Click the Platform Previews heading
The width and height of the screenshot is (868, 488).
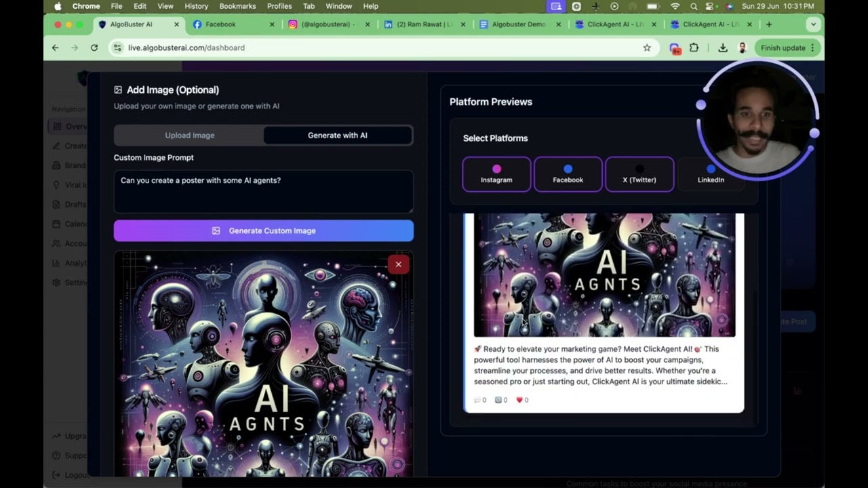(x=491, y=102)
